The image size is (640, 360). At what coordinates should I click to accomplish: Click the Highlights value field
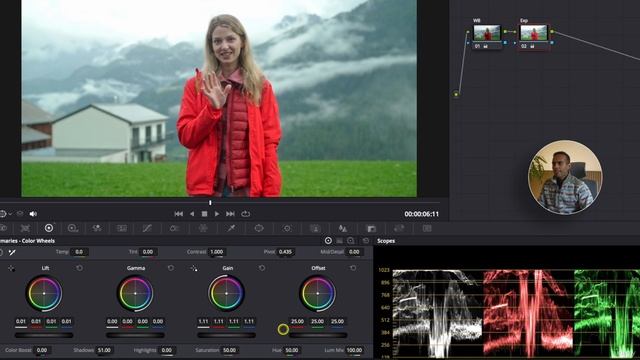click(x=167, y=350)
